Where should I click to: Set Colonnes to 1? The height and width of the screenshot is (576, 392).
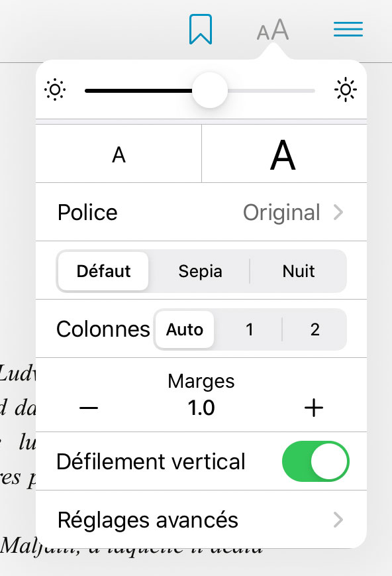tap(250, 329)
